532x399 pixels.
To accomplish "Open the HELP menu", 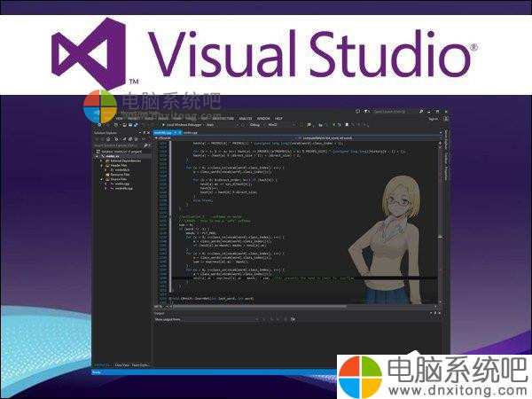I will [278, 119].
